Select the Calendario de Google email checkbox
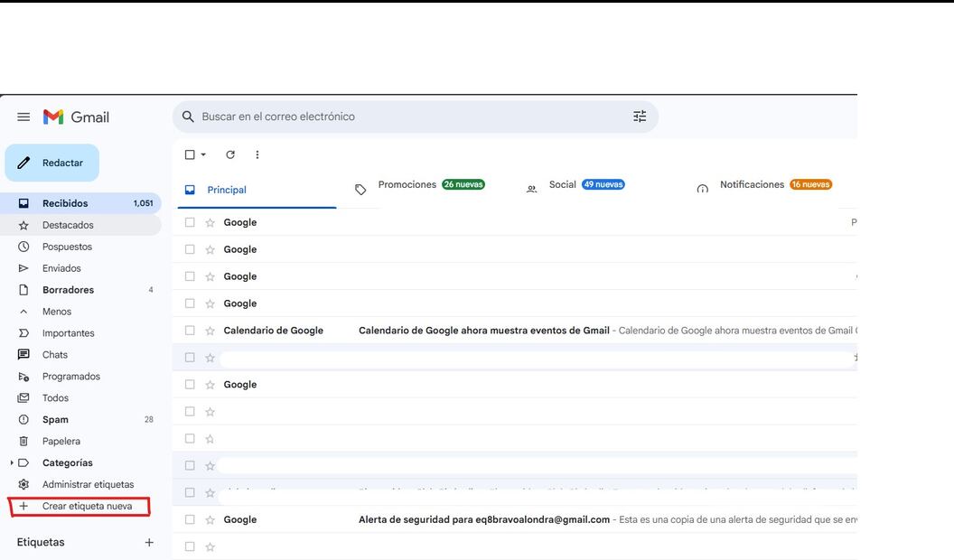Image resolution: width=954 pixels, height=560 pixels. click(x=190, y=331)
